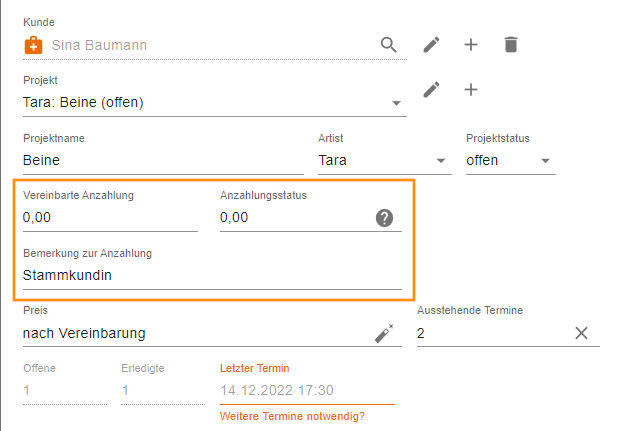
Task: Open the Artist dropdown set to Tara
Action: (x=384, y=161)
